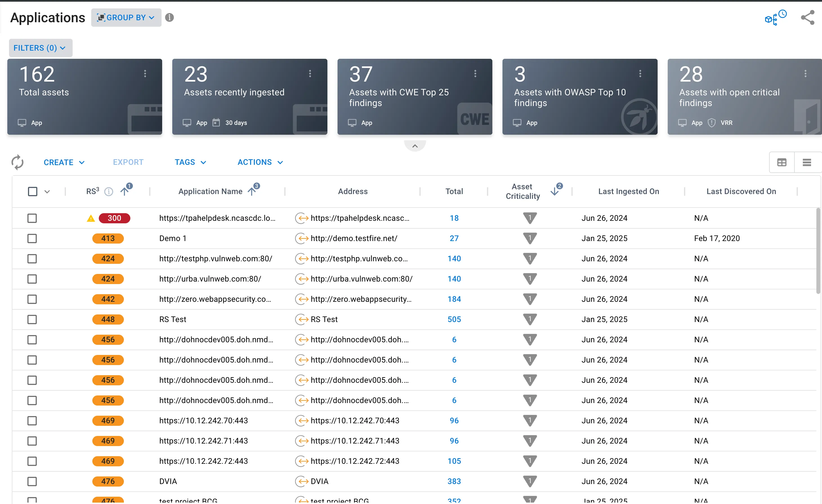Click score badge 442 for zero.webappsecurity
Image resolution: width=822 pixels, height=504 pixels.
(x=108, y=299)
